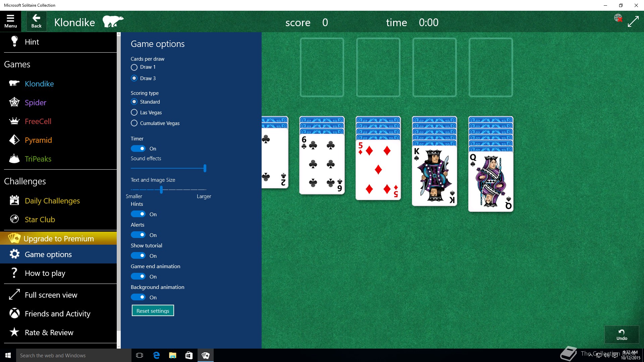Click the FreeCell crown icon

coord(14,121)
